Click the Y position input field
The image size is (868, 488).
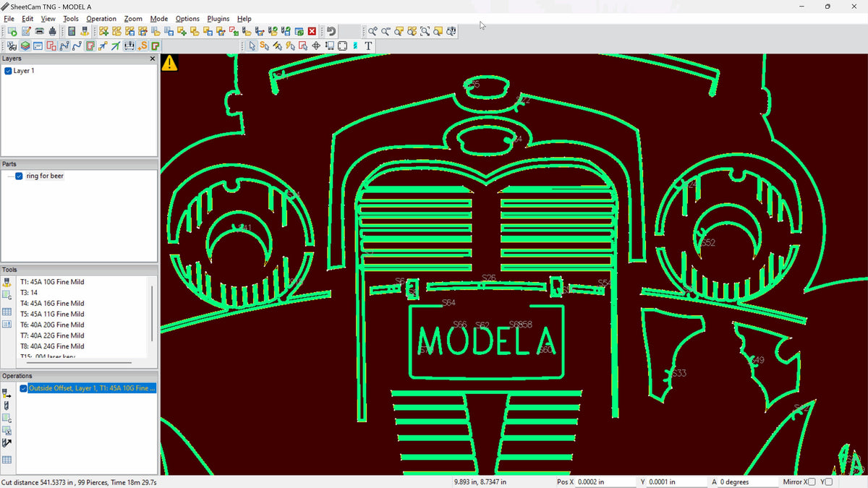coord(678,481)
